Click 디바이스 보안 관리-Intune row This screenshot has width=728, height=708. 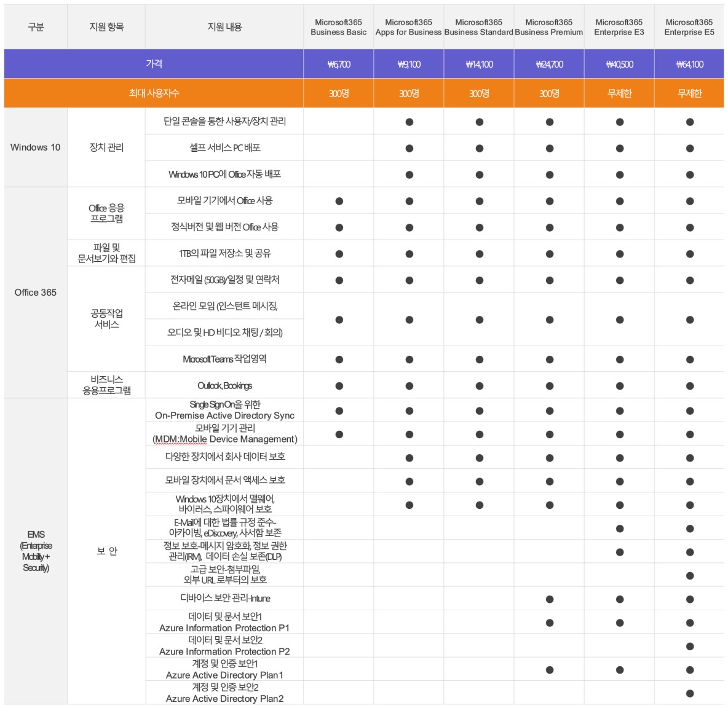224,599
